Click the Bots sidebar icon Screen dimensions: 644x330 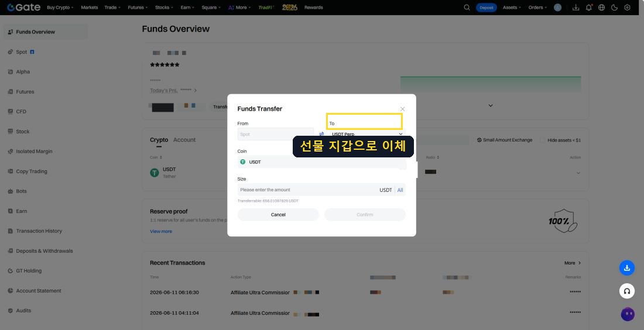[x=11, y=191]
